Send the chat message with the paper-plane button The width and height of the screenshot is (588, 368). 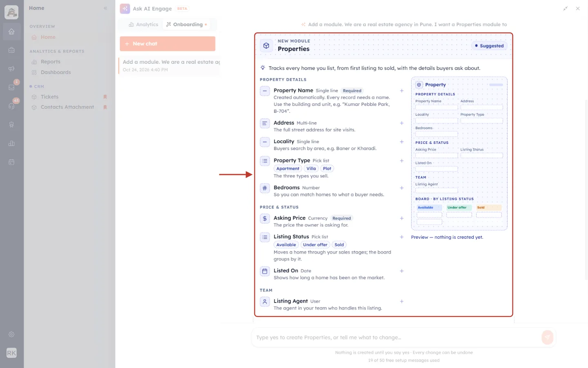point(547,337)
